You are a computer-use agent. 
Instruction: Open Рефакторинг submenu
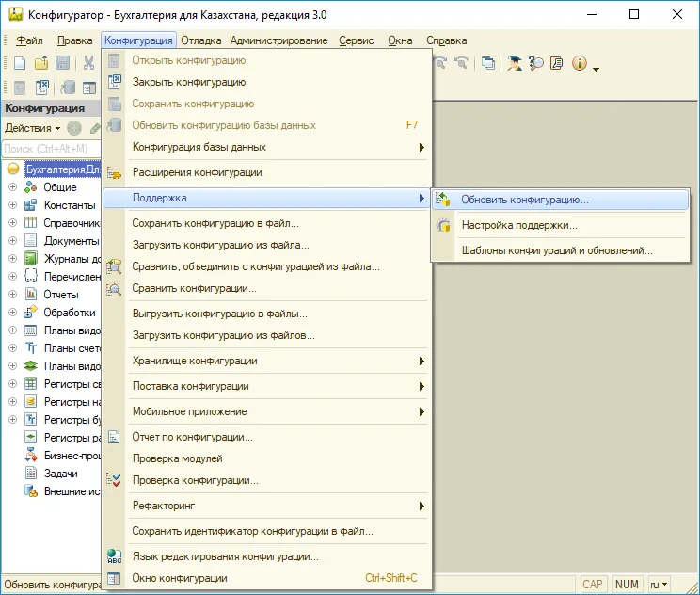point(267,507)
